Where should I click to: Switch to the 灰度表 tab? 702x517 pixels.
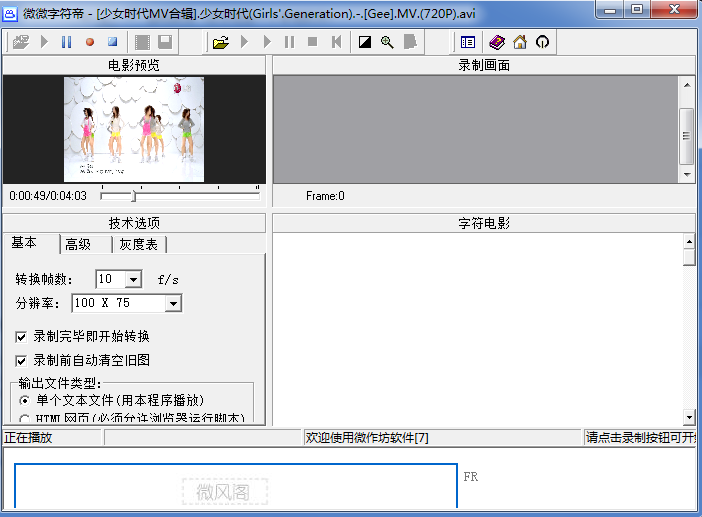(x=138, y=245)
